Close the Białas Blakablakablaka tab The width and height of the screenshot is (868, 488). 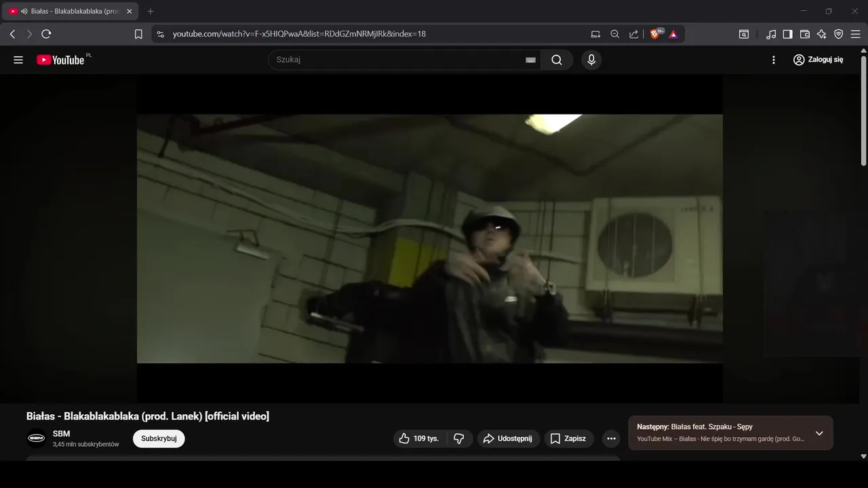[130, 12]
